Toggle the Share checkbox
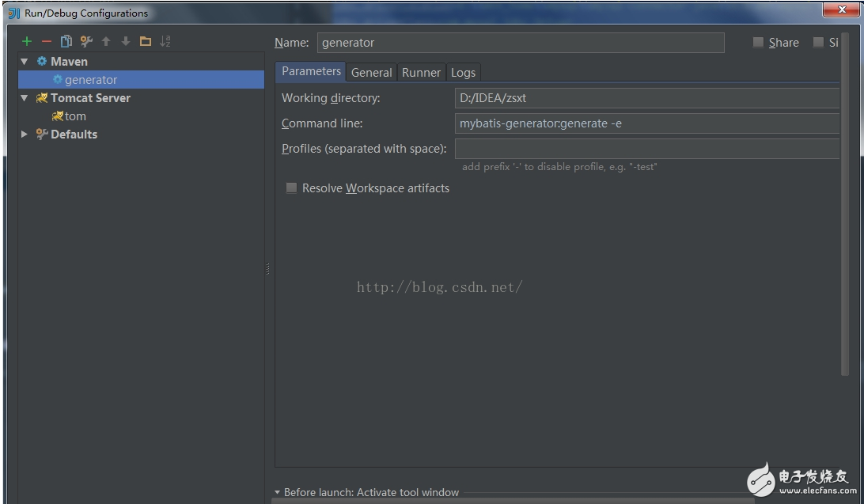864x504 pixels. click(758, 43)
